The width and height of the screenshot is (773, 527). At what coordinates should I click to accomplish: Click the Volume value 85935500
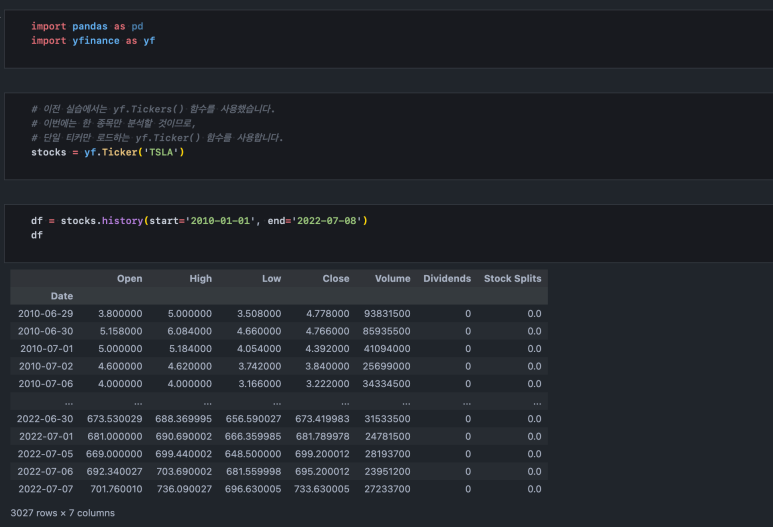(386, 331)
